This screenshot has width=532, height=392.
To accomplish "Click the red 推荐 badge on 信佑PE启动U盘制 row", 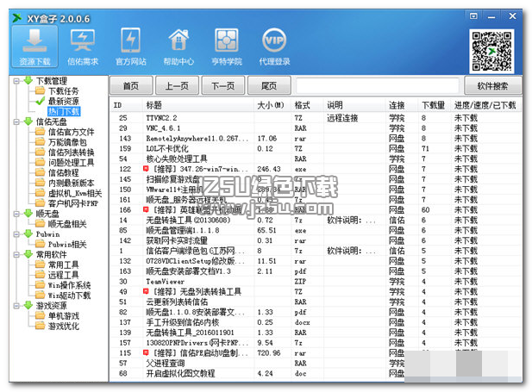I will point(147,352).
